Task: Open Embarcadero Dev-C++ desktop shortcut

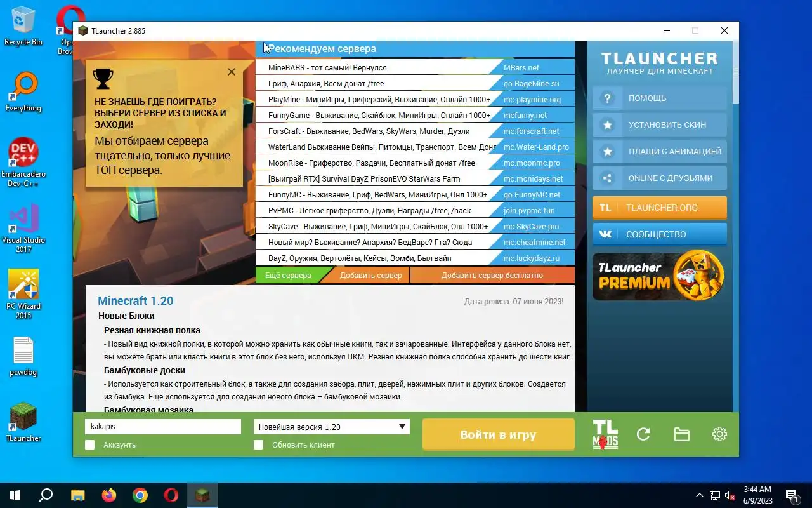Action: 23,161
